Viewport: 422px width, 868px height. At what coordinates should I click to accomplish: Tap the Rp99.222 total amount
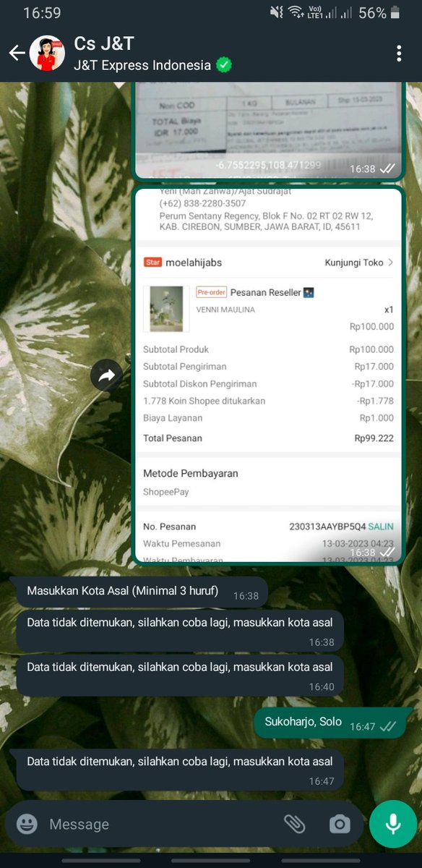[374, 438]
